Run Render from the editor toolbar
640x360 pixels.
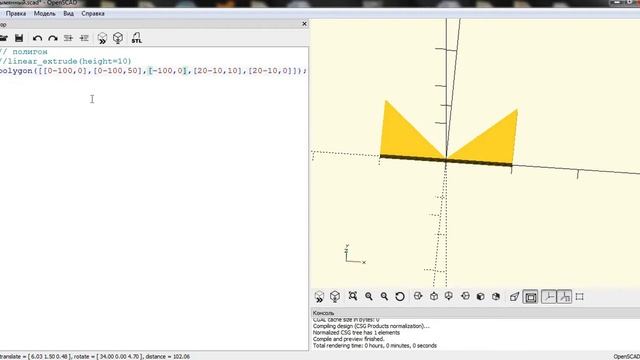(x=118, y=38)
